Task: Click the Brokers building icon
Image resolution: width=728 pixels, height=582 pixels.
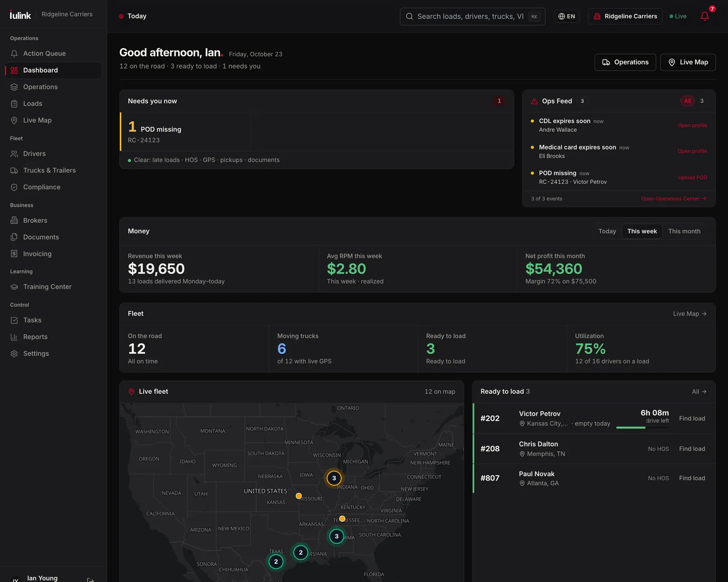Action: coord(14,221)
